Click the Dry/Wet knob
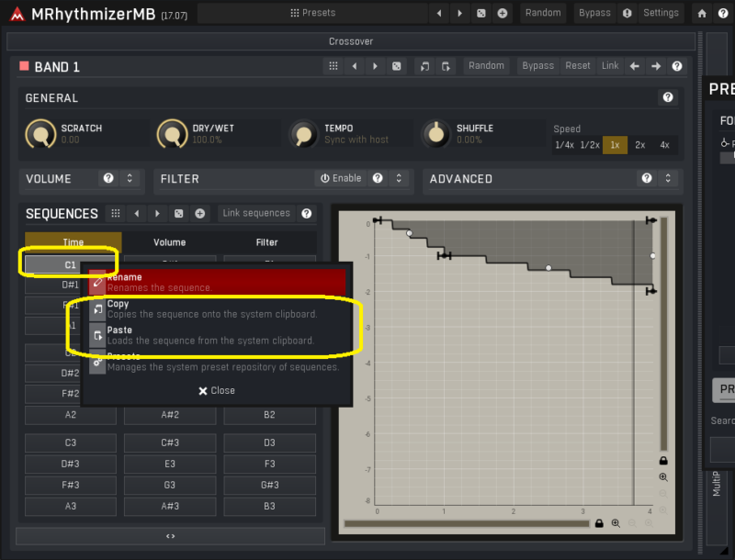This screenshot has height=560, width=735. tap(171, 134)
